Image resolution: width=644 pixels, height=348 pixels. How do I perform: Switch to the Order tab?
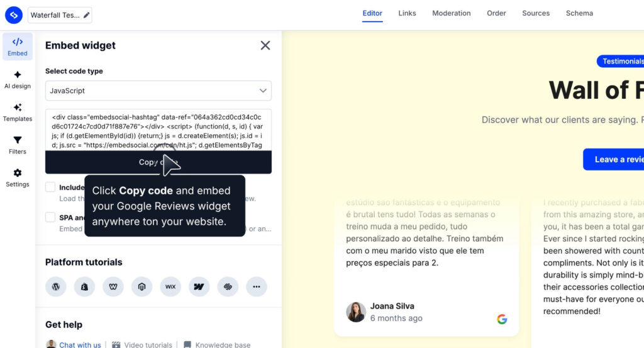[x=496, y=13]
